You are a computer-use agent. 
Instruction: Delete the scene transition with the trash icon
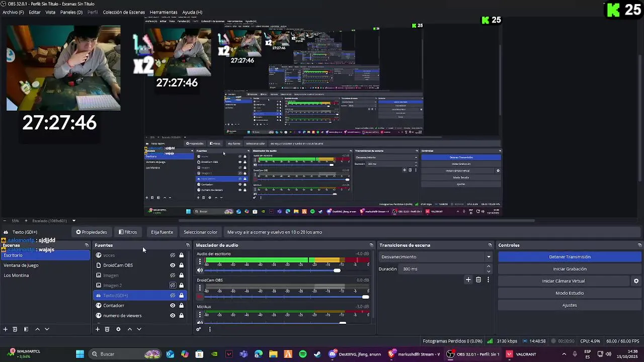pos(478,280)
